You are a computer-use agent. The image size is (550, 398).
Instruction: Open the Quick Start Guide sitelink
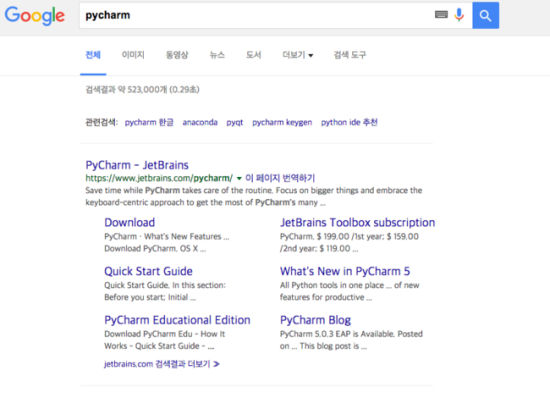click(148, 271)
